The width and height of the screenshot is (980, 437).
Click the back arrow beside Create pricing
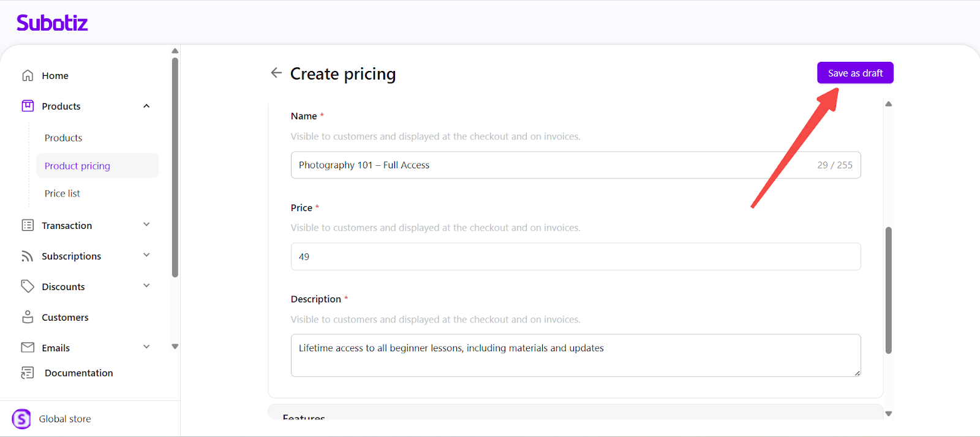coord(276,73)
